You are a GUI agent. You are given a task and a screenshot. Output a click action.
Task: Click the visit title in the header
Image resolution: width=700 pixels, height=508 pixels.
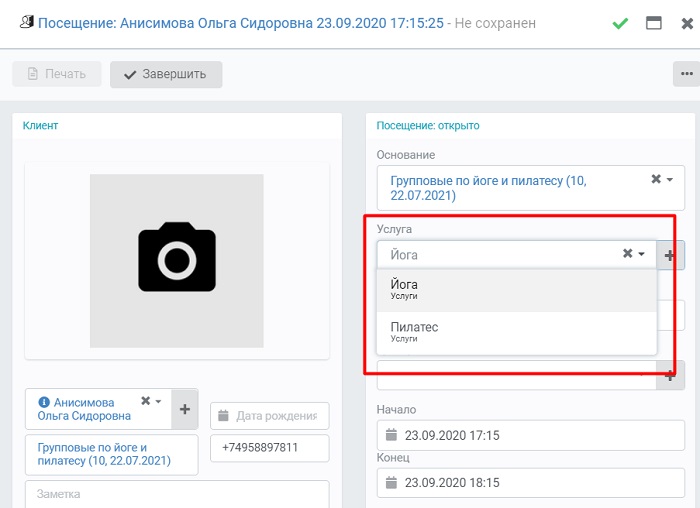tap(241, 23)
